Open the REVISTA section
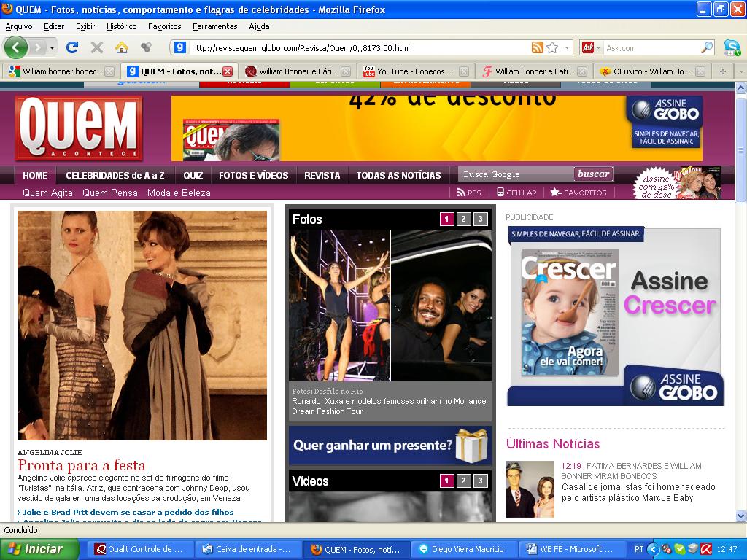 click(322, 175)
